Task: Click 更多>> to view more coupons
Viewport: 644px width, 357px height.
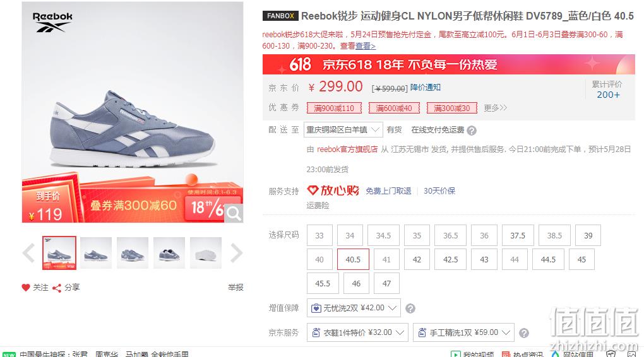Action: 496,107
